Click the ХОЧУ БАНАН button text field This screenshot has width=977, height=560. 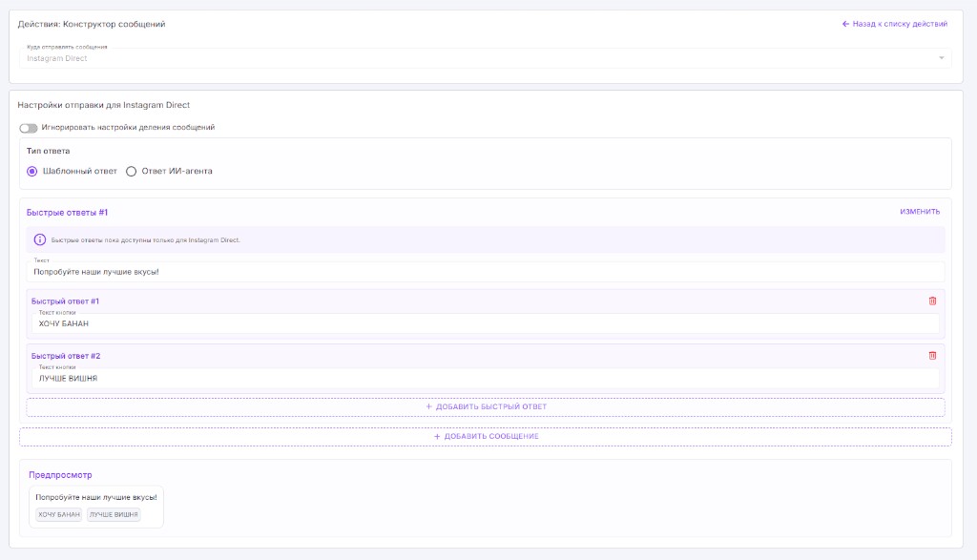[x=486, y=323]
